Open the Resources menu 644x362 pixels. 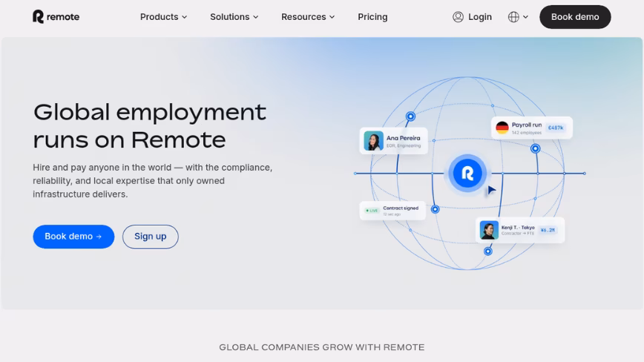(308, 17)
